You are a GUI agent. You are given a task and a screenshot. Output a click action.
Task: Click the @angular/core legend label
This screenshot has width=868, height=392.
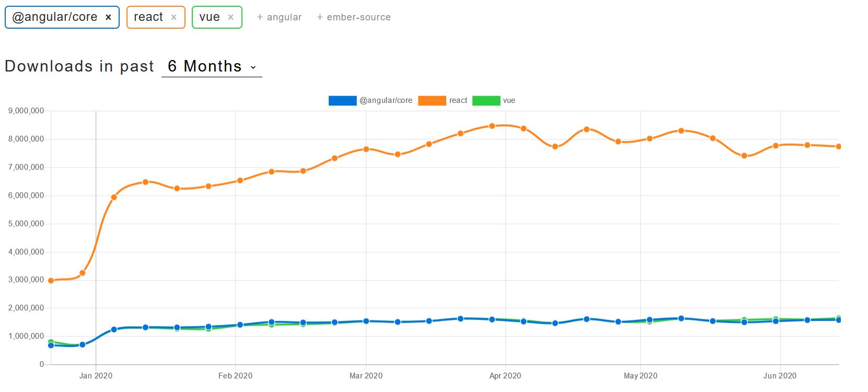[386, 100]
